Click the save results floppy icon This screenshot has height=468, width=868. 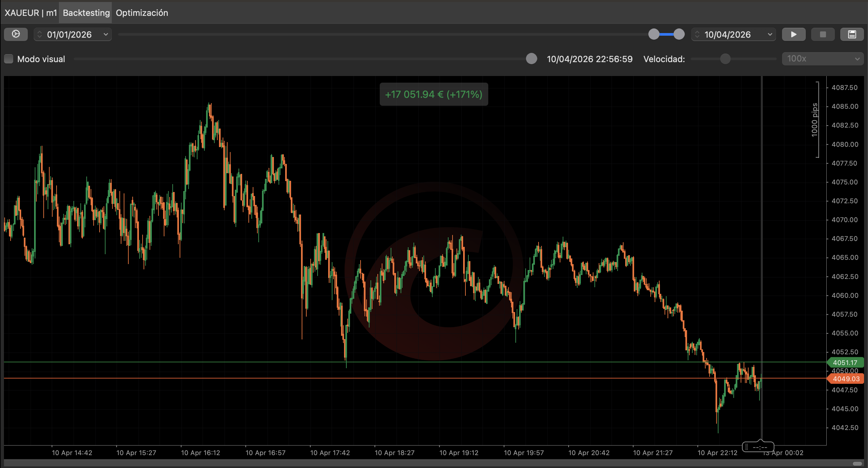pyautogui.click(x=851, y=34)
